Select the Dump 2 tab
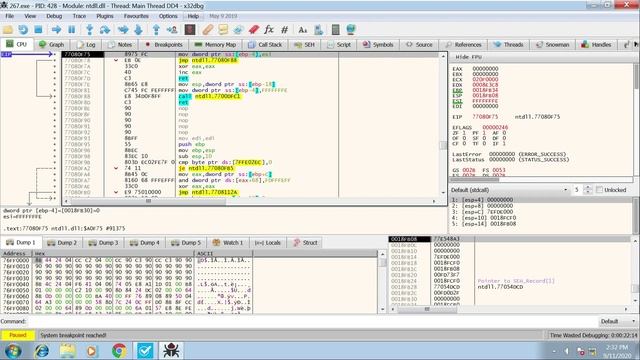The image size is (640, 360). [x=62, y=242]
